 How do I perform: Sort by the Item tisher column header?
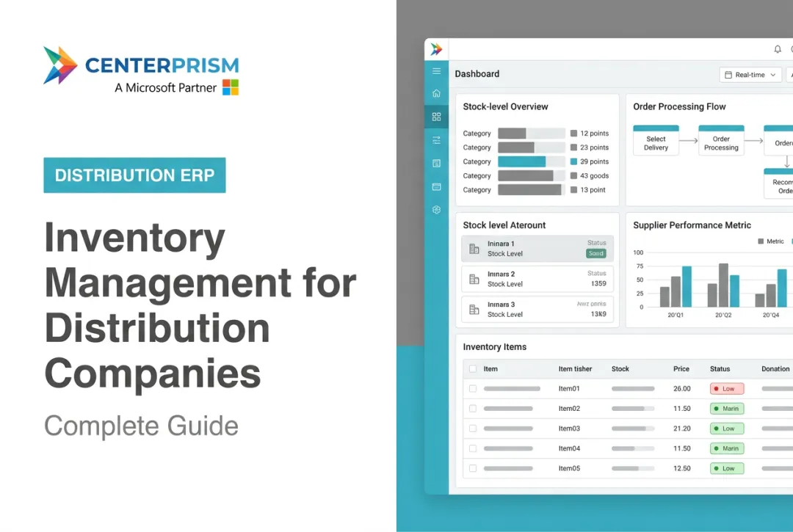click(575, 369)
